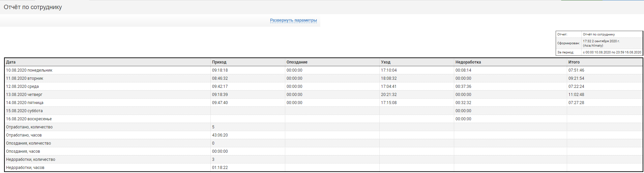Select arrival time 09:42:17 on Wednesday
Image resolution: width=644 pixels, height=173 pixels.
tap(220, 86)
